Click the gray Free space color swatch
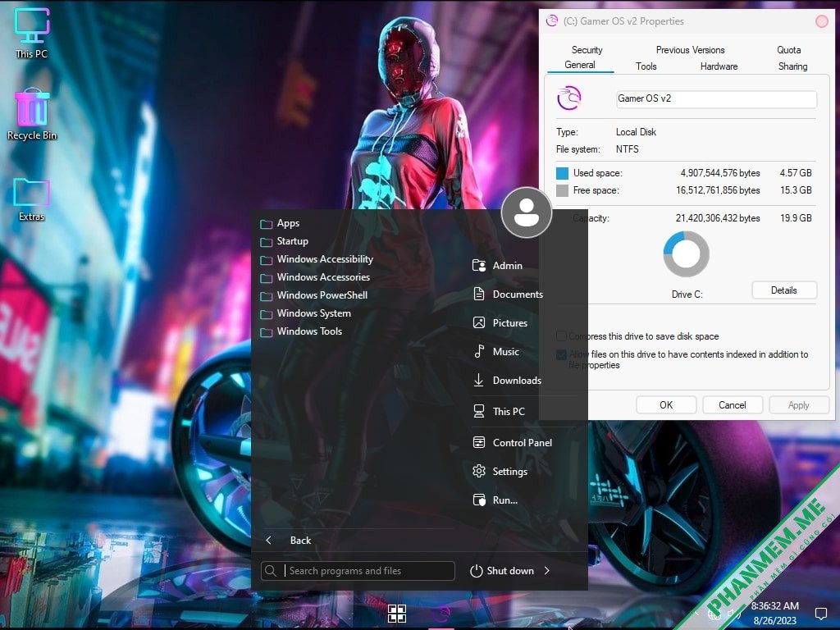 coord(562,190)
